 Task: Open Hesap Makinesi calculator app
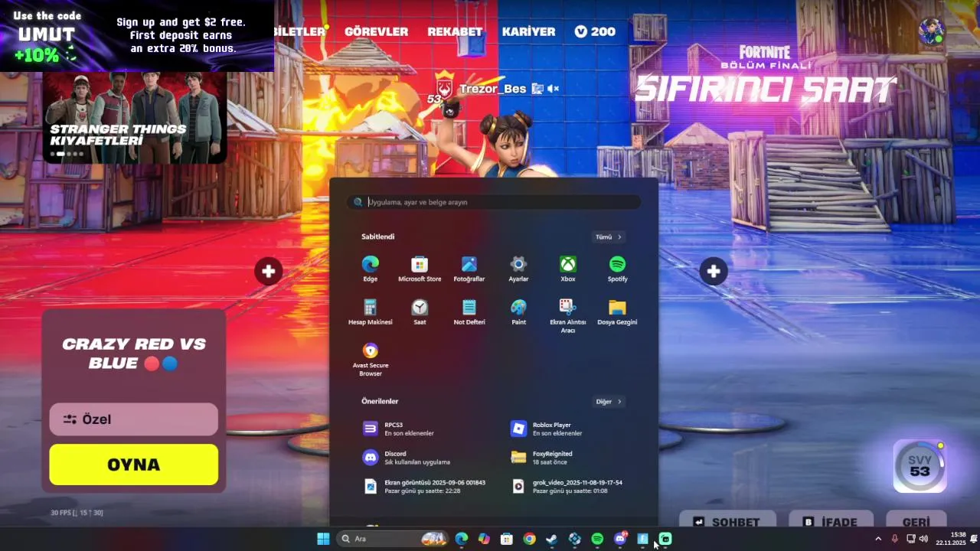point(371,311)
